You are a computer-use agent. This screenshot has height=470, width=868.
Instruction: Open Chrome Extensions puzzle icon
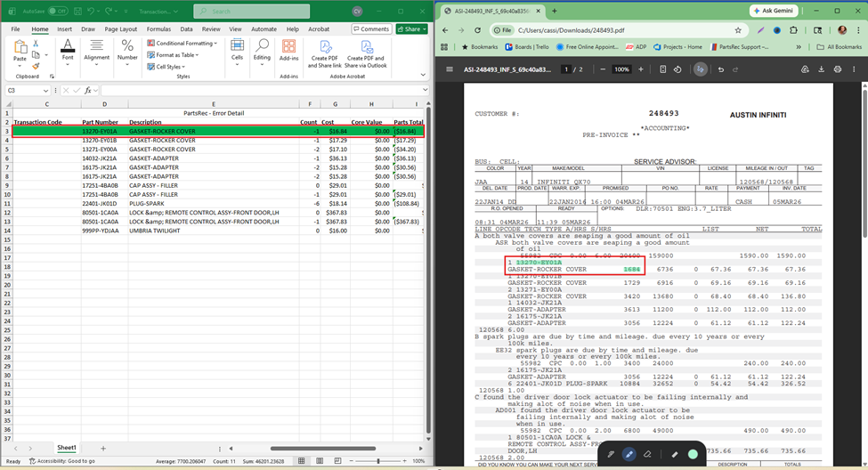pos(793,30)
